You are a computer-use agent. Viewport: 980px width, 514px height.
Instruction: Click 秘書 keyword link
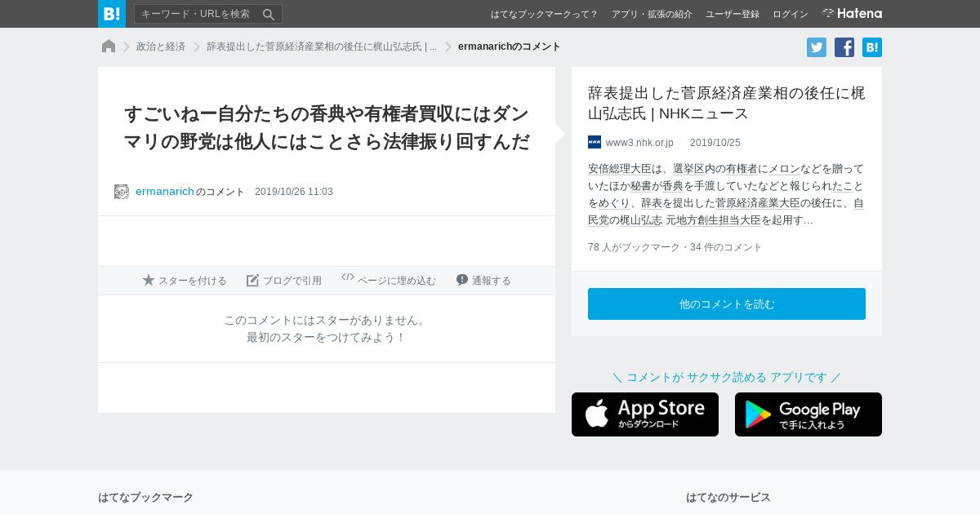coord(640,186)
